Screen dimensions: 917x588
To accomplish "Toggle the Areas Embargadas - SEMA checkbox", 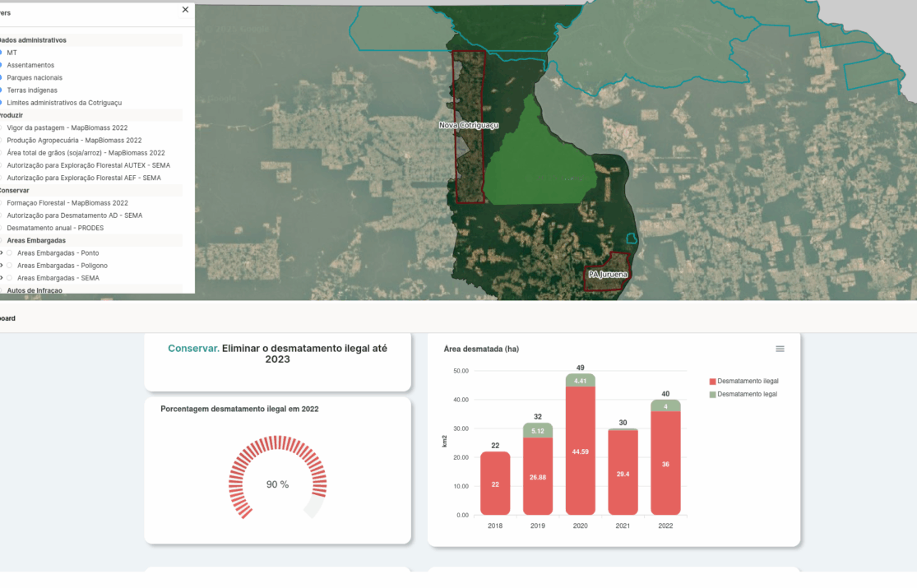I will [x=10, y=278].
